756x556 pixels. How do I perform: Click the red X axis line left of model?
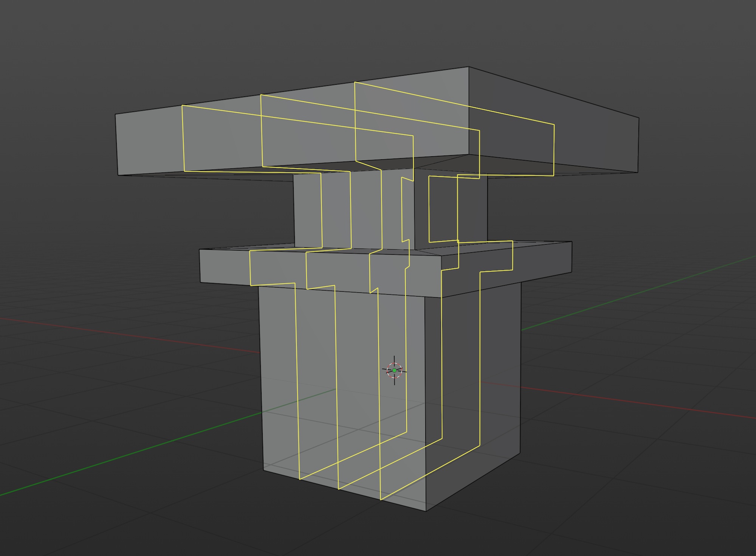132,335
